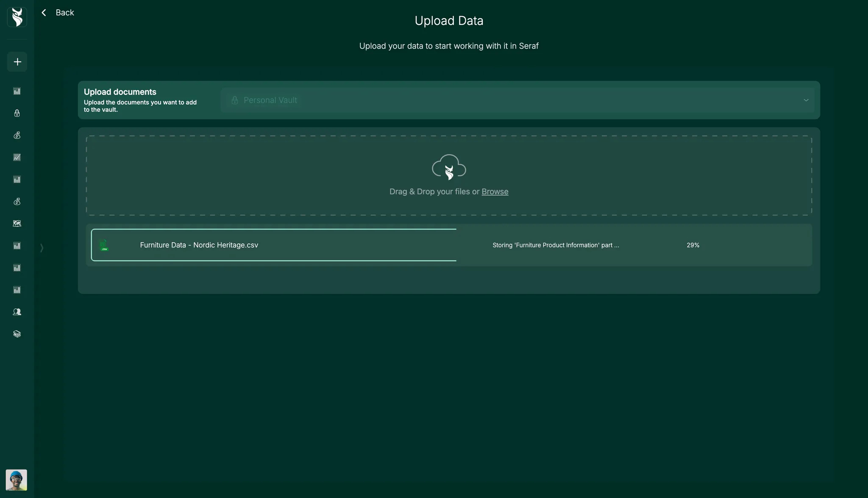The width and height of the screenshot is (868, 498).
Task: Click the Browse link to pick files
Action: [x=495, y=191]
